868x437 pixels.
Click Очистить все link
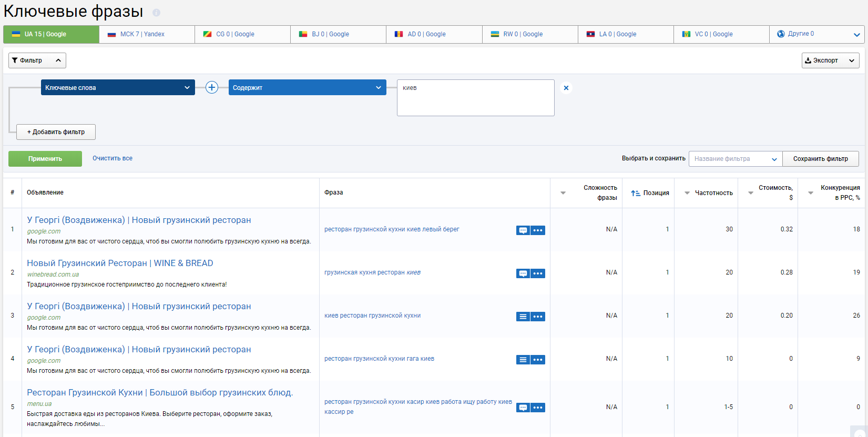pos(113,158)
